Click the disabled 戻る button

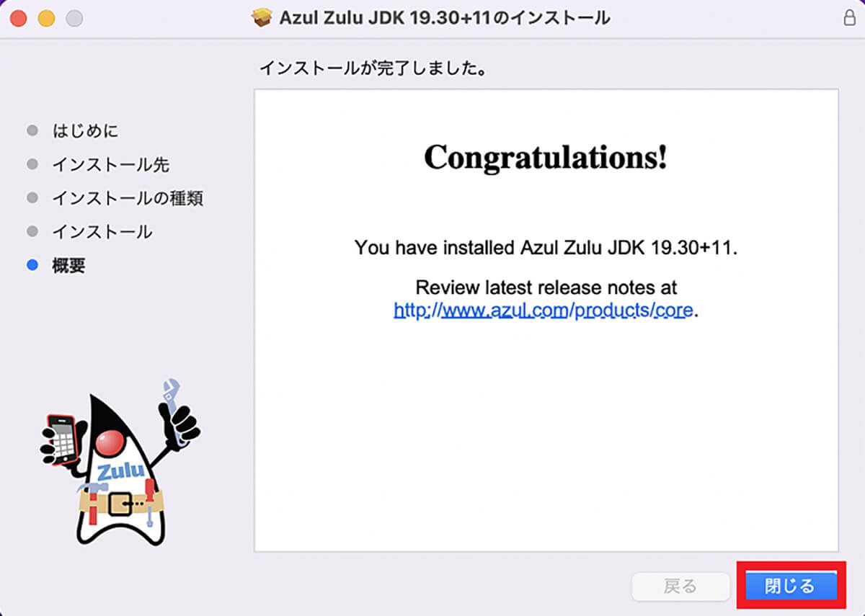(x=680, y=586)
